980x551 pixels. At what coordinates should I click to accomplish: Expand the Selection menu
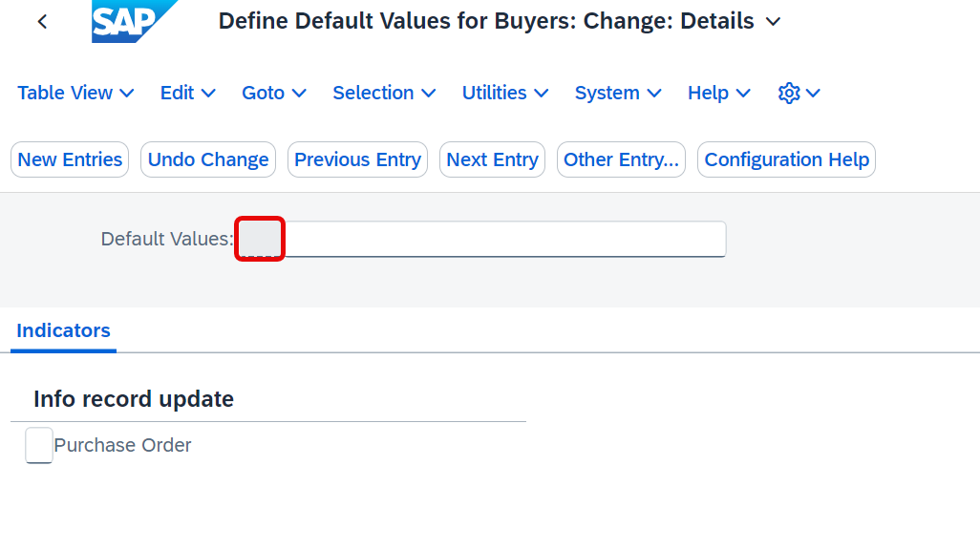384,93
